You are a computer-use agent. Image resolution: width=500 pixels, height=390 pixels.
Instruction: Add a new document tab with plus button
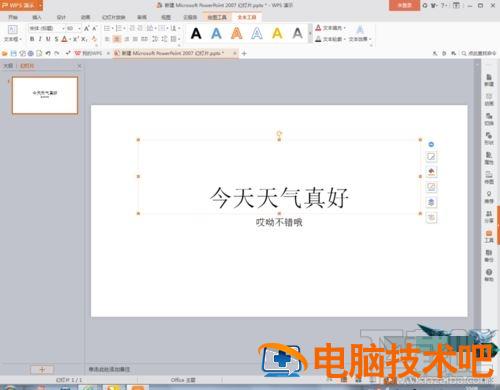[244, 53]
